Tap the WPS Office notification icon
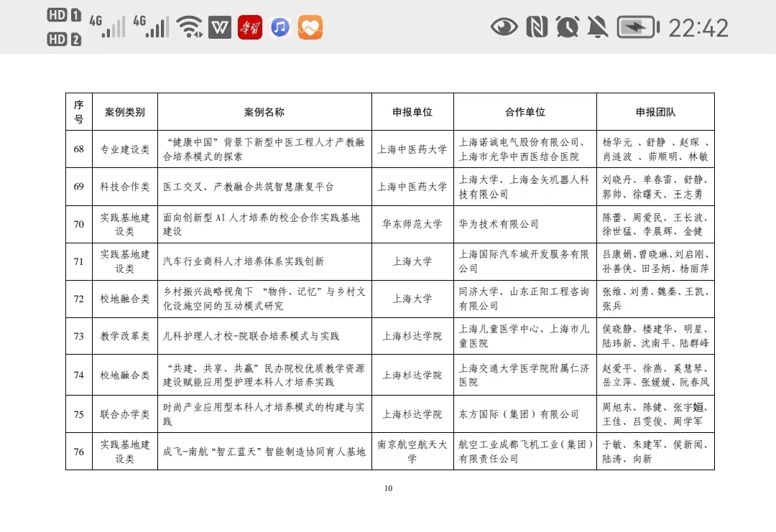The height and width of the screenshot is (532, 776). [220, 27]
